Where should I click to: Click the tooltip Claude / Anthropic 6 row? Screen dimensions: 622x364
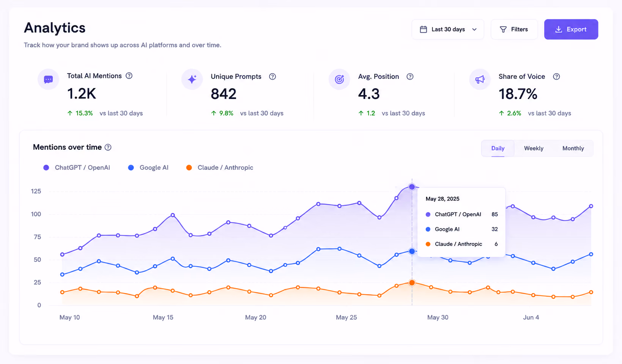pos(461,244)
